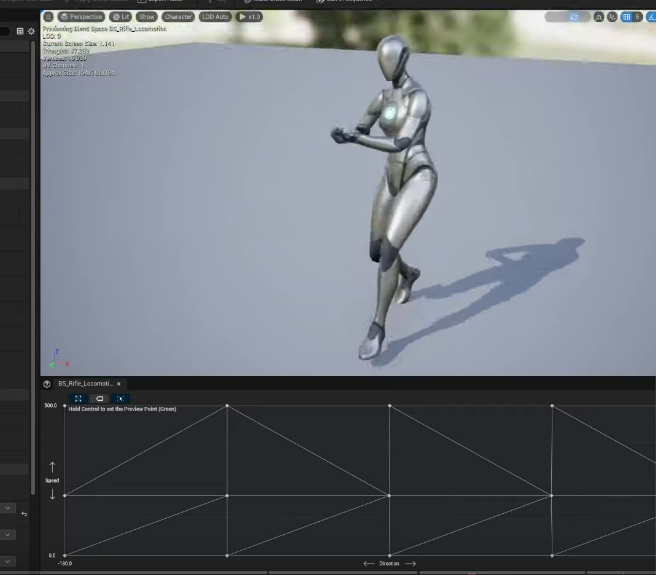Click the help icon beside blend space tab
This screenshot has width=656, height=575.
coord(47,384)
